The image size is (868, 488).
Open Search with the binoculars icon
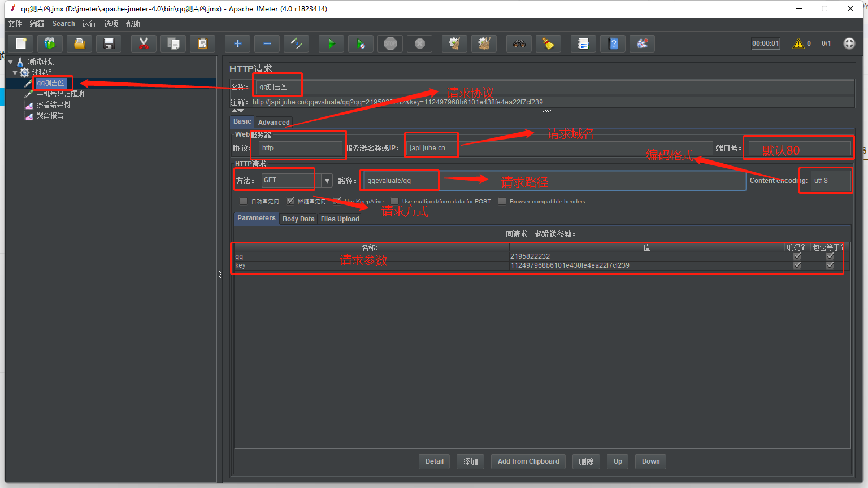pyautogui.click(x=519, y=43)
